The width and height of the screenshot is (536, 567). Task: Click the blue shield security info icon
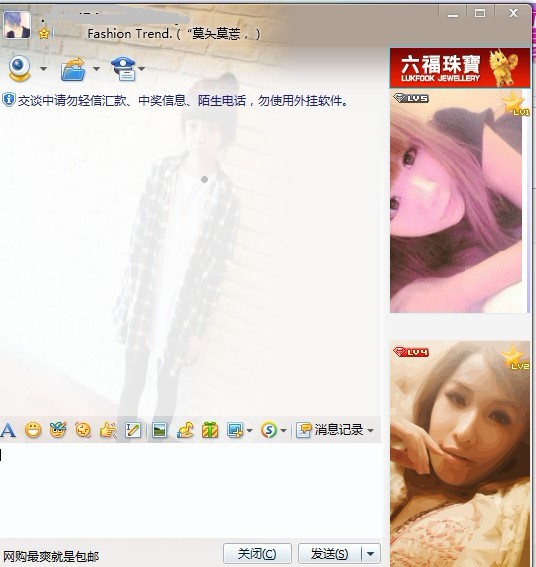click(x=9, y=100)
